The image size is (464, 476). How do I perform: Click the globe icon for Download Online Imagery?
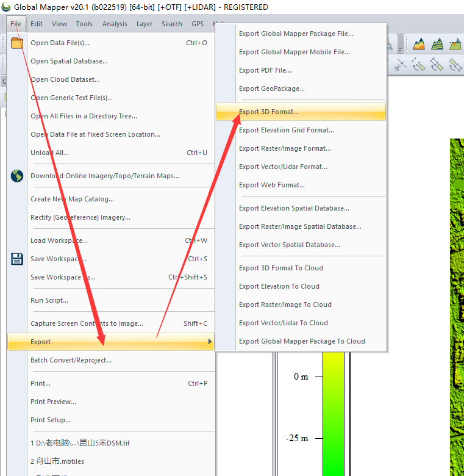point(17,176)
